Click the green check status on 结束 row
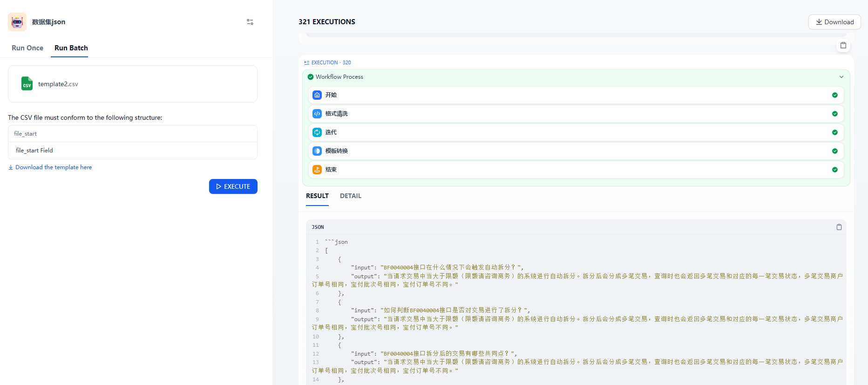This screenshot has height=385, width=868. pyautogui.click(x=835, y=170)
